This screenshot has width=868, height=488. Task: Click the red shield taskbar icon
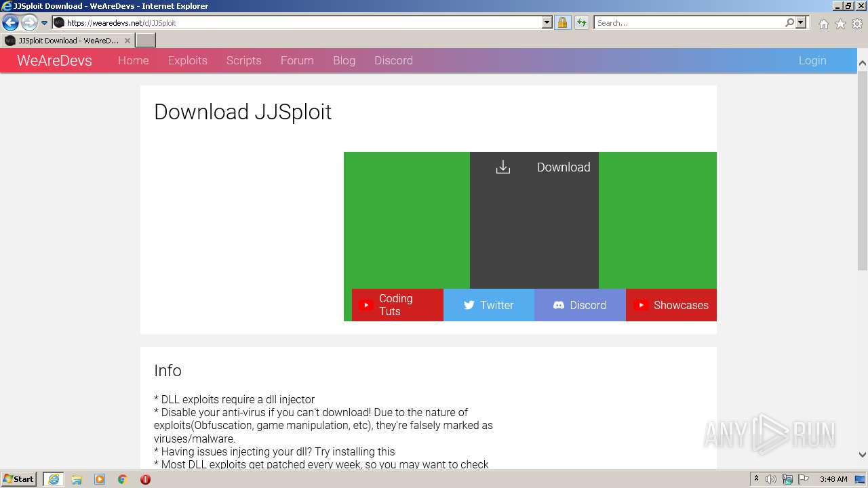145,479
